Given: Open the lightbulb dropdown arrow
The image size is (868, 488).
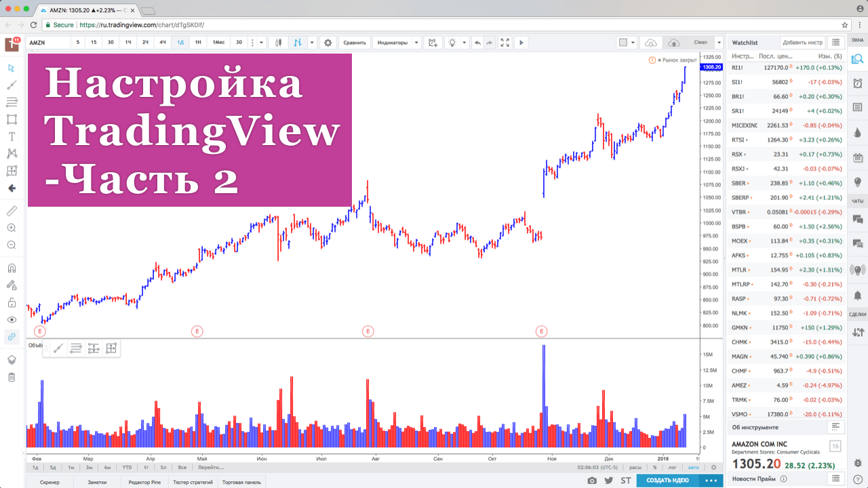Looking at the screenshot, I should point(465,42).
